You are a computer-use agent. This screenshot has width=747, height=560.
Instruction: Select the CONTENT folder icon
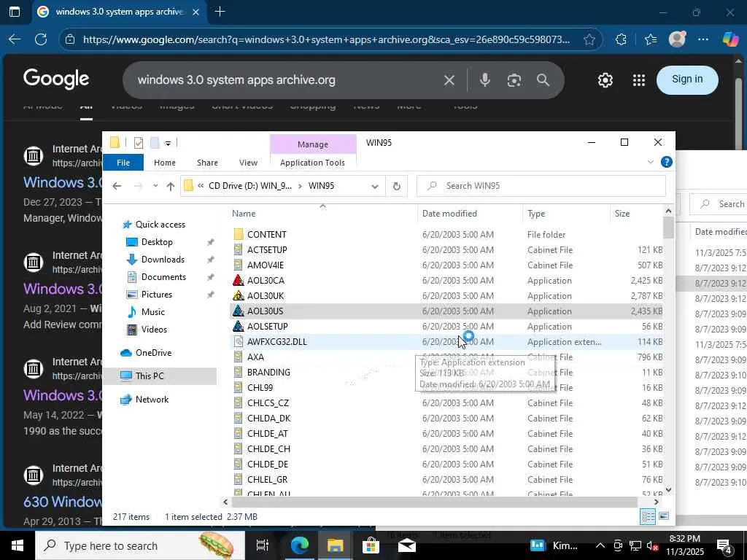click(239, 234)
